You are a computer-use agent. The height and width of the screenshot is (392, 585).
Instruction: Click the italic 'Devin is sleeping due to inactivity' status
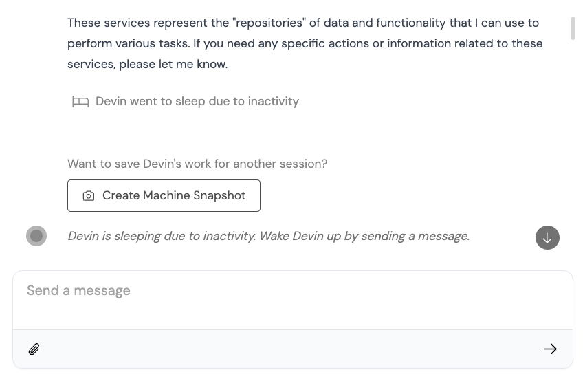pyautogui.click(x=162, y=236)
